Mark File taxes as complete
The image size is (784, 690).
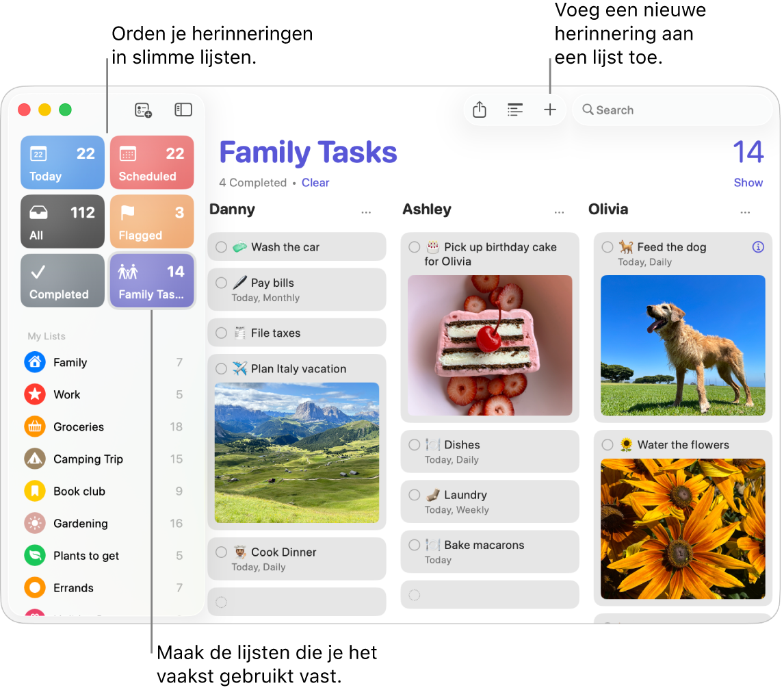coord(222,333)
